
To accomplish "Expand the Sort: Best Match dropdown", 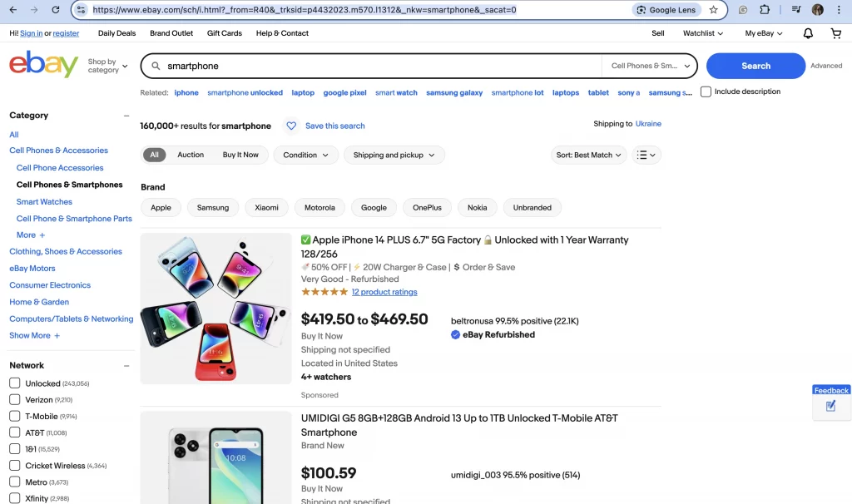I will (x=588, y=156).
